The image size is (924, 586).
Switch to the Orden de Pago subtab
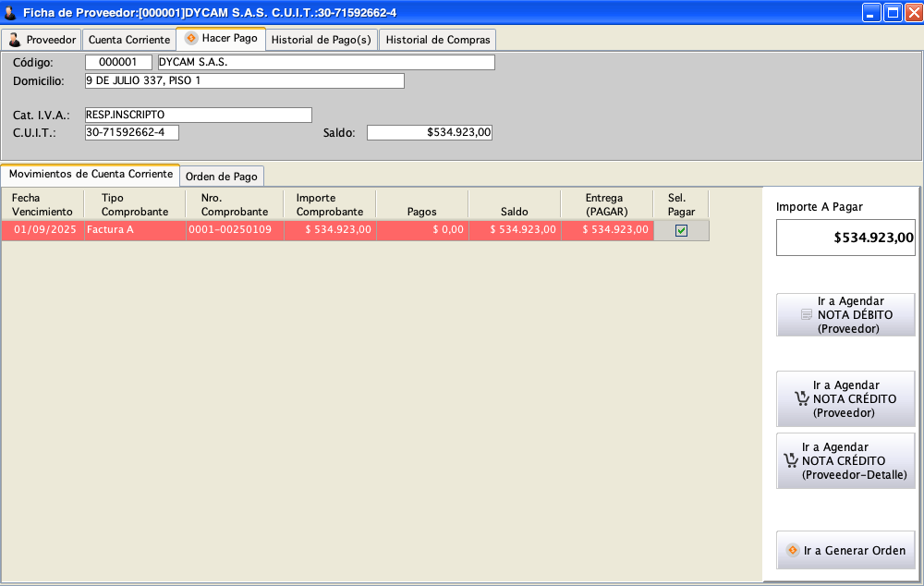221,177
